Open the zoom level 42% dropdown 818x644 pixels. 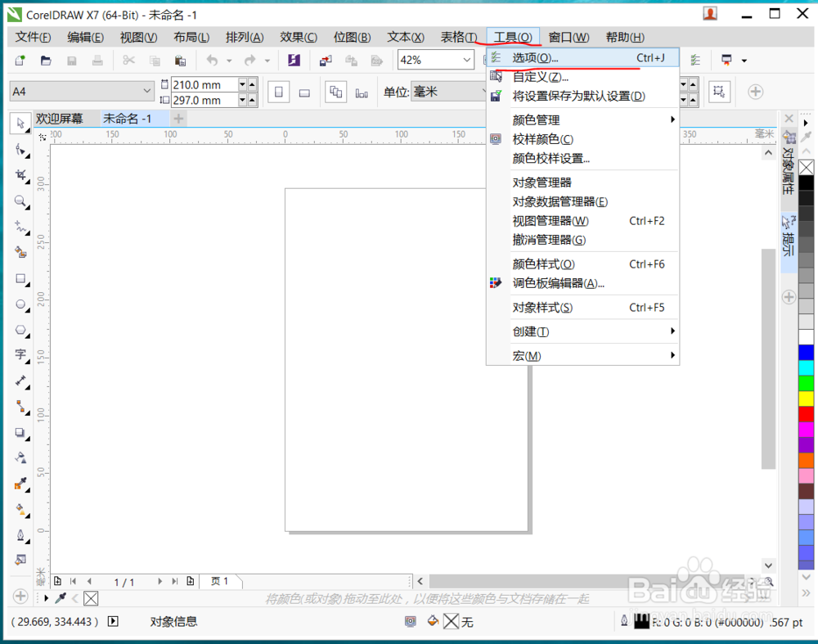[467, 60]
